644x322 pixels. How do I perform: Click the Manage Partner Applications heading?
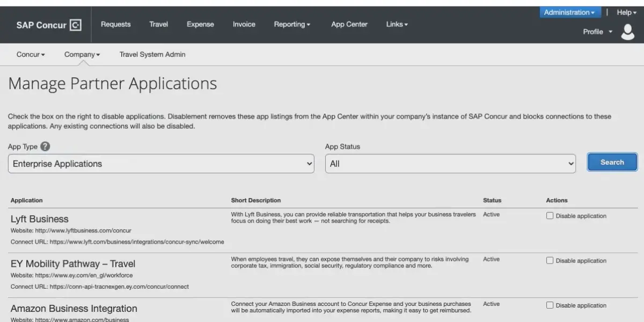coord(113,84)
